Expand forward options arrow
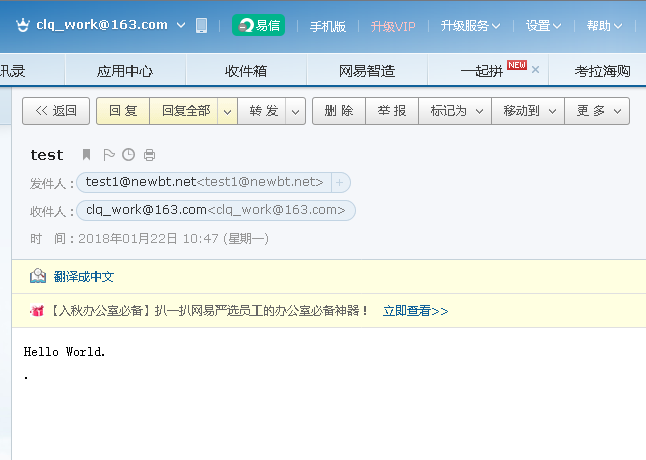The height and width of the screenshot is (460, 646). (295, 111)
